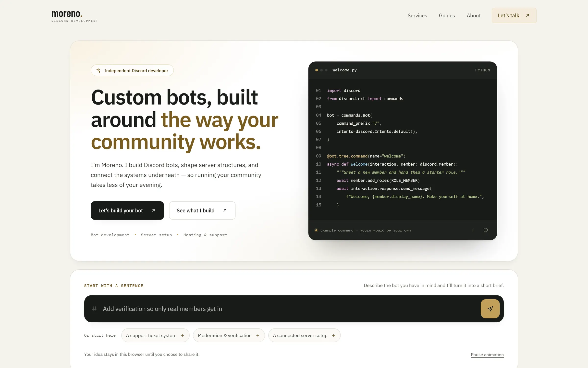Click the START WITH A SENTENCE label
This screenshot has width=588, height=368.
[114, 286]
